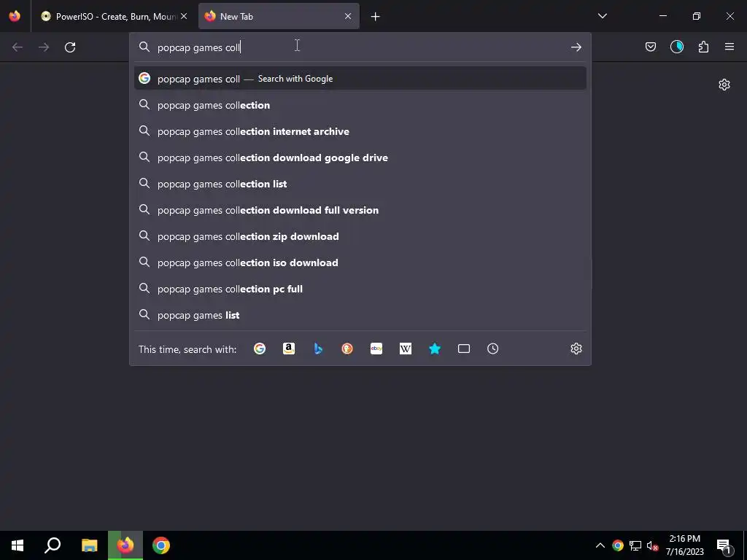
Task: Choose 'popcap games collection download full version'
Action: pos(360,210)
